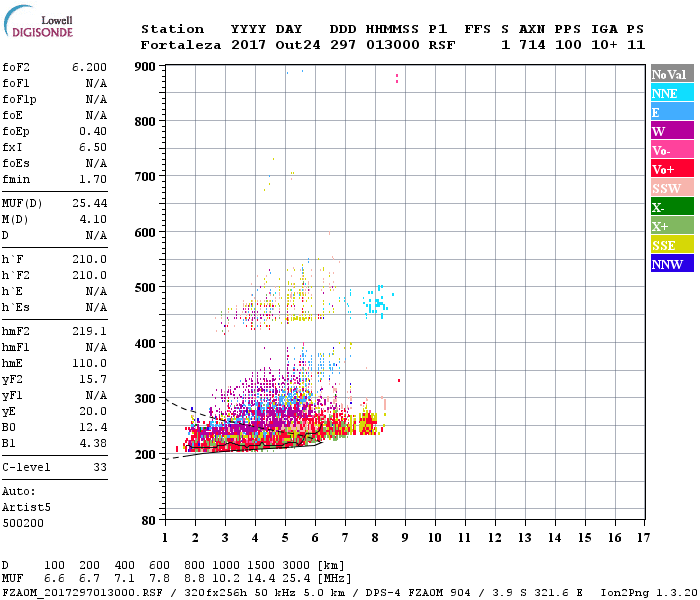Click the 6 MHz frequency axis label
700x600 pixels.
[315, 538]
